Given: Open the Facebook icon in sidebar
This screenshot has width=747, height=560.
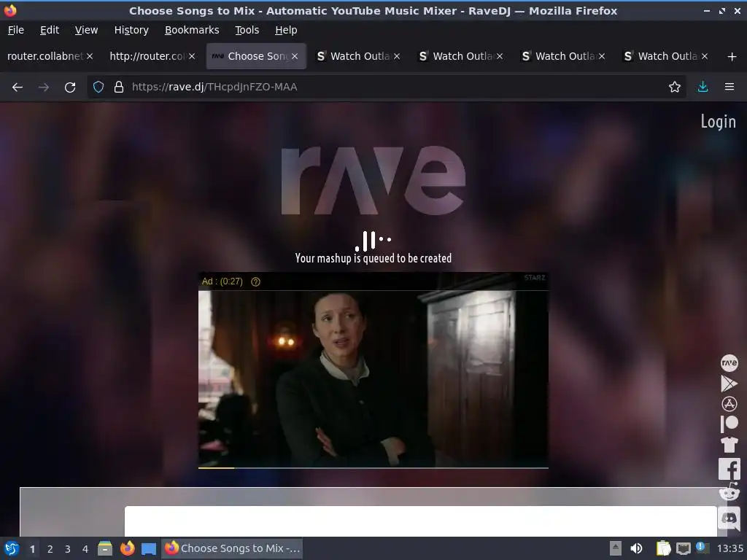Looking at the screenshot, I should click(x=729, y=469).
